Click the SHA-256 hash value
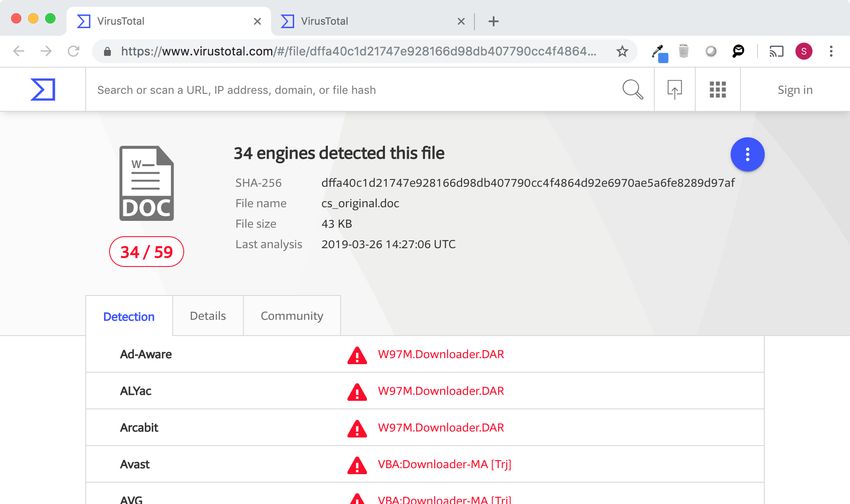This screenshot has width=850, height=504. click(x=528, y=183)
